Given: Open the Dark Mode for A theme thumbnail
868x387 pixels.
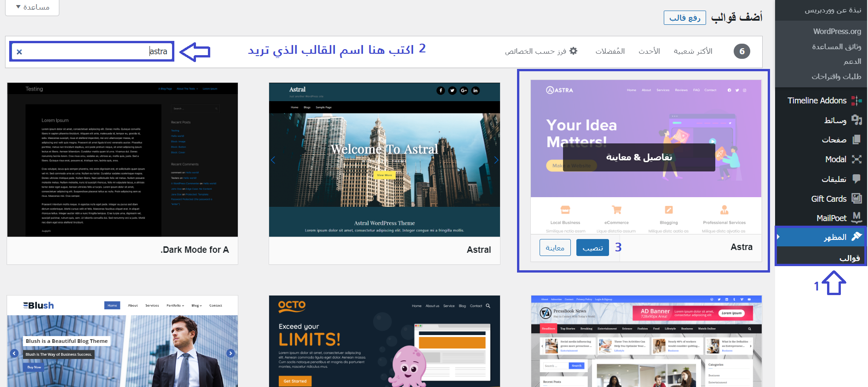Looking at the screenshot, I should (x=122, y=160).
